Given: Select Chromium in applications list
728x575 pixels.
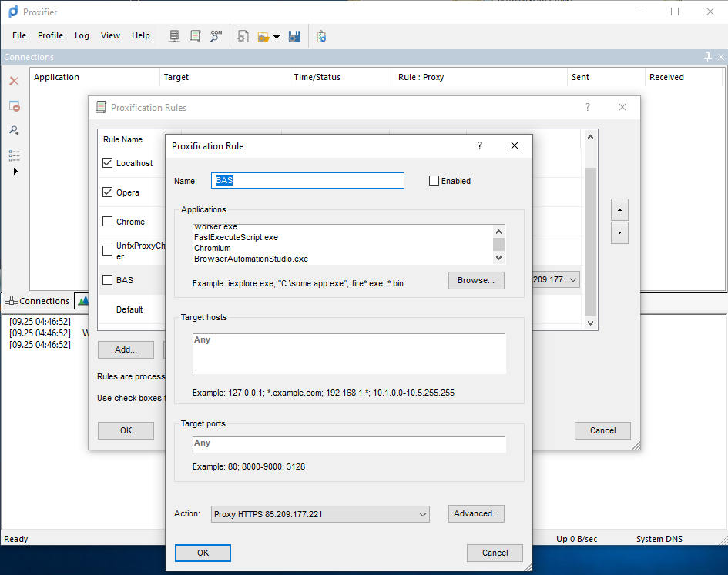Looking at the screenshot, I should tap(212, 248).
